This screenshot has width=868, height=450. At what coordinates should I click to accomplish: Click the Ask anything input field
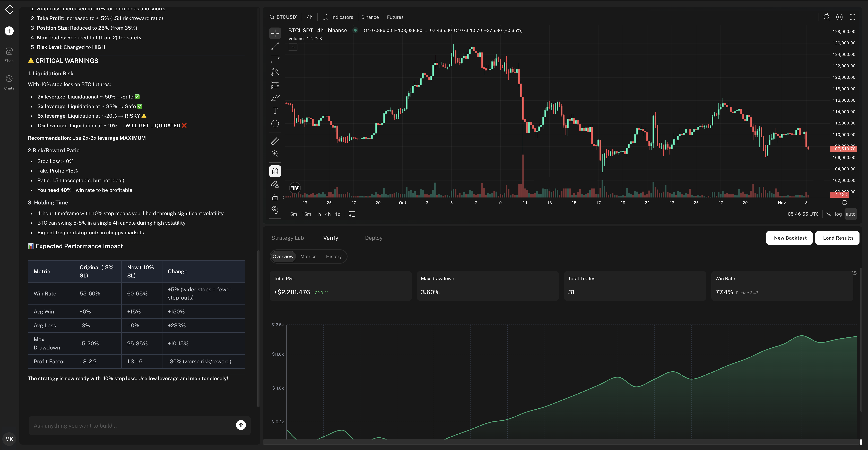click(x=128, y=425)
